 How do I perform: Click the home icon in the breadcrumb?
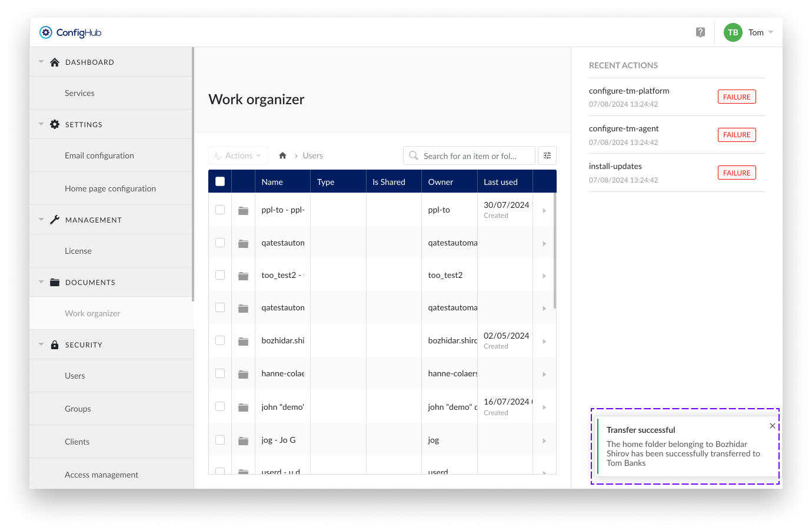click(x=282, y=155)
